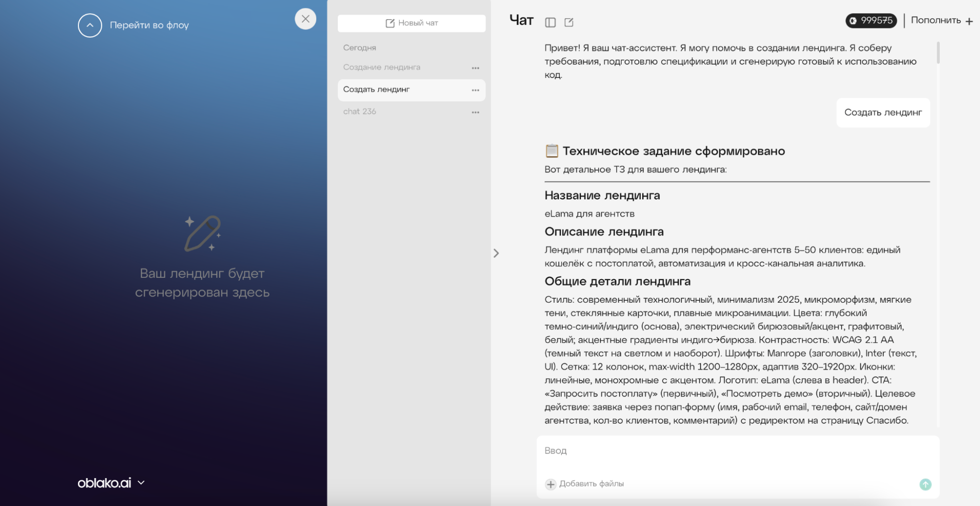Click the circular up-arrow beside Перейти во флоу
Screen dimensions: 980x506
89,25
